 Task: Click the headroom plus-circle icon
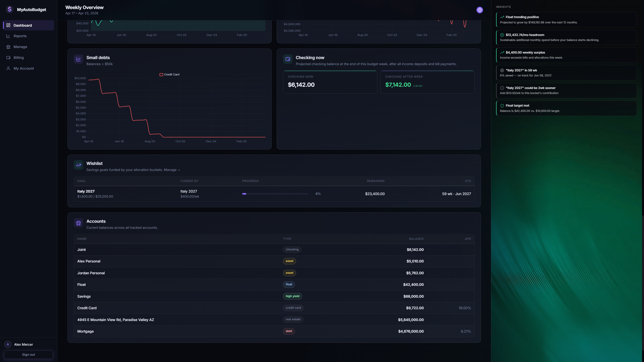tap(502, 35)
